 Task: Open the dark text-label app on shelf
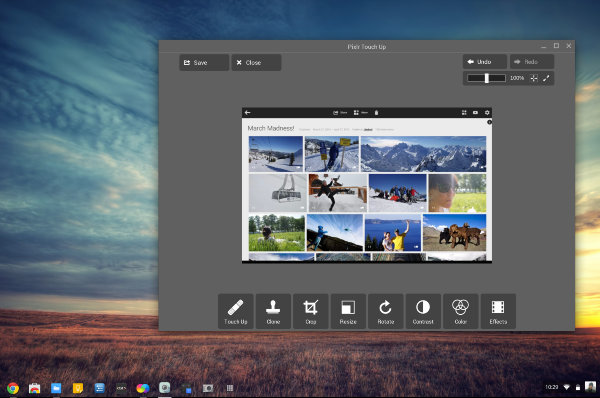coord(121,388)
